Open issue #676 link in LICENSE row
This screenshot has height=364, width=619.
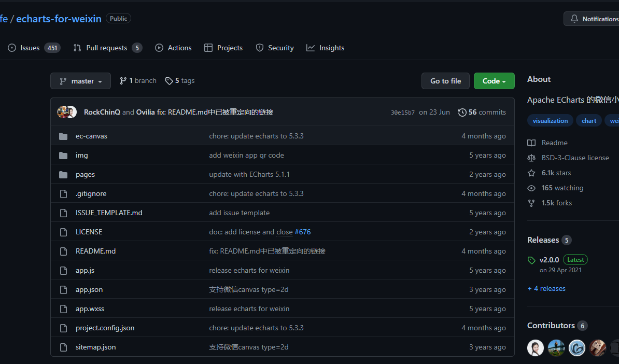point(303,232)
